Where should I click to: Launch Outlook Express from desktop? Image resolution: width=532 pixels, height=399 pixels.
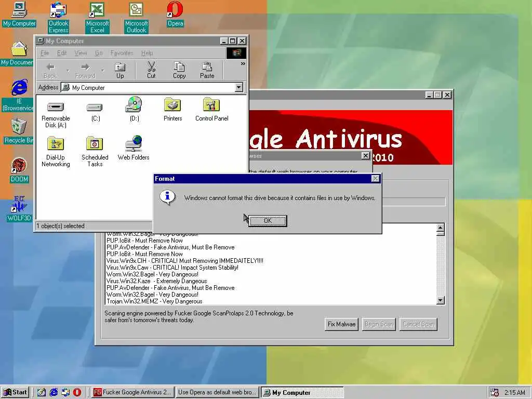[x=58, y=18]
